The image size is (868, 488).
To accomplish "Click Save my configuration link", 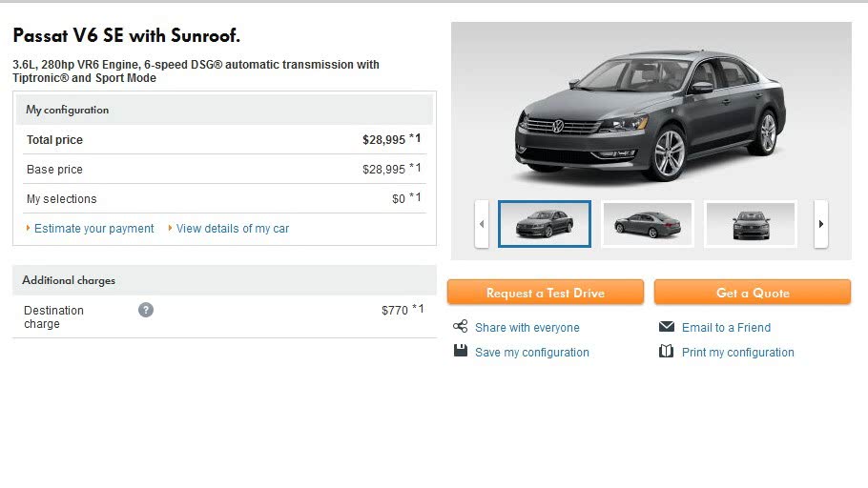I will 532,353.
